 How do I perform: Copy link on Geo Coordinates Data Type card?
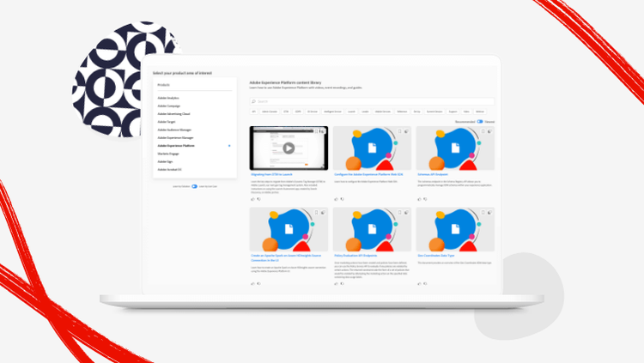[489, 211]
